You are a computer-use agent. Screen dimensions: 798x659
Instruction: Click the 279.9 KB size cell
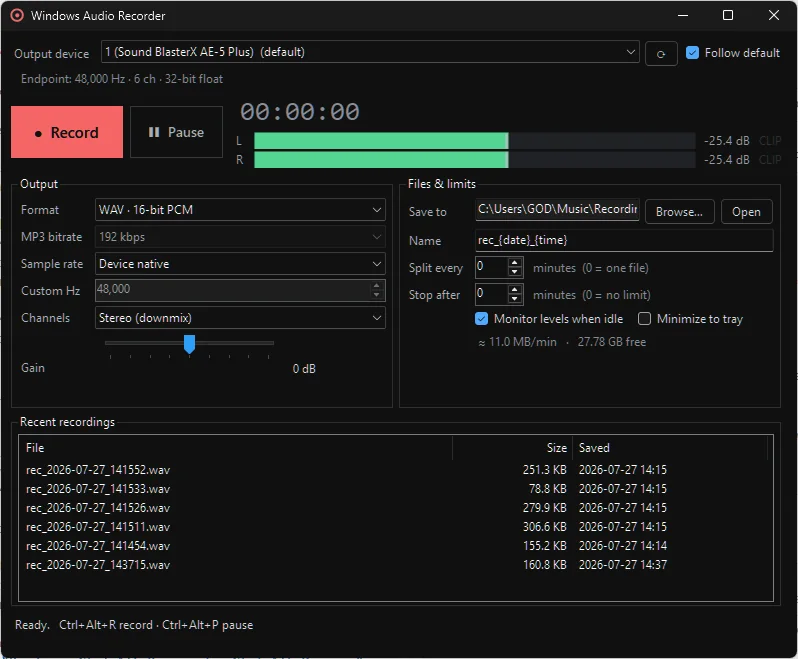pyautogui.click(x=545, y=508)
